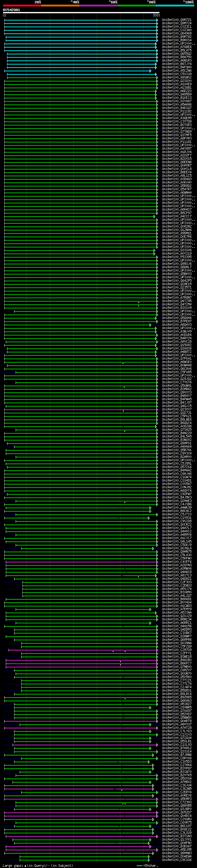Open hit label UniRef100_Q9M7Z1

pyautogui.click(x=177, y=20)
